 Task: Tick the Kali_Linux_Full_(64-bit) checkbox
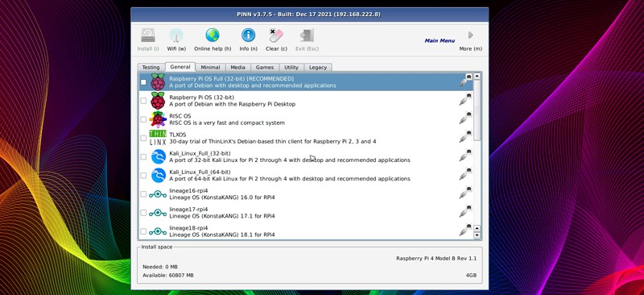(x=143, y=175)
